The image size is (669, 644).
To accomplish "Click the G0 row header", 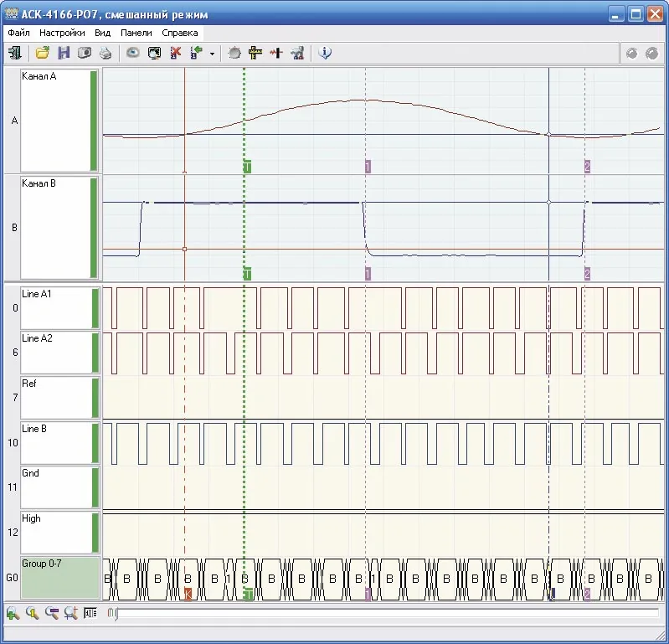I will (12, 578).
